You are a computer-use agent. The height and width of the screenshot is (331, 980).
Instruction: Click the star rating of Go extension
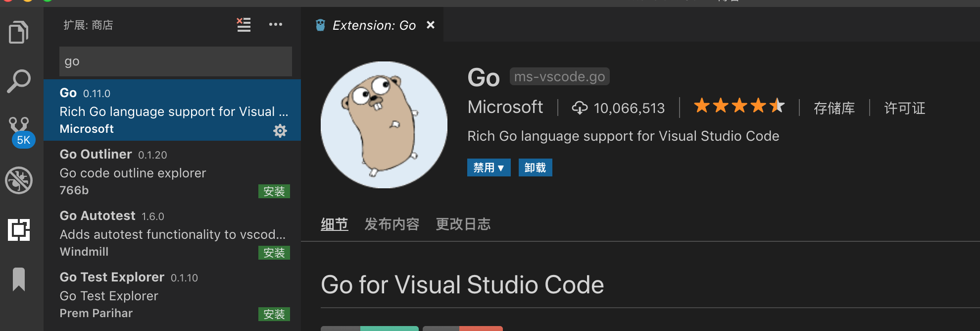[739, 106]
